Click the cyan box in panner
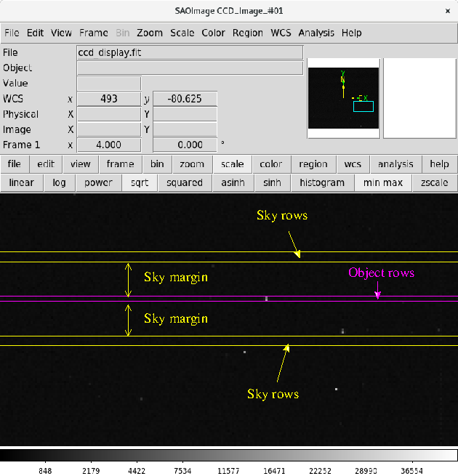 pyautogui.click(x=363, y=107)
